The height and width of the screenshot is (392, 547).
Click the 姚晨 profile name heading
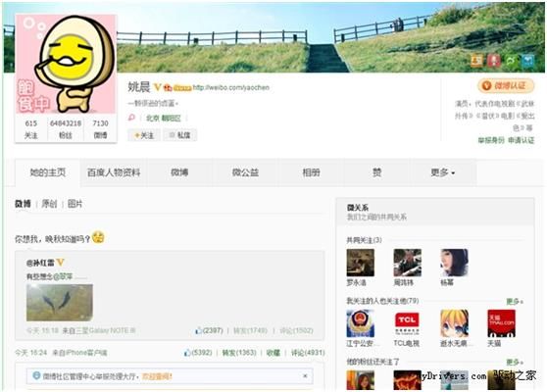coord(139,87)
